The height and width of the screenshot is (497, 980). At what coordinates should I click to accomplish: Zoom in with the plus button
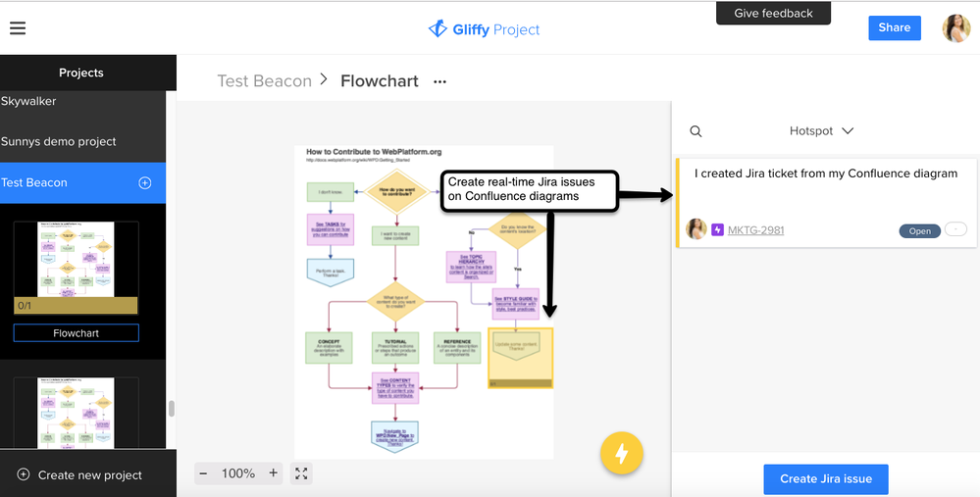(273, 473)
